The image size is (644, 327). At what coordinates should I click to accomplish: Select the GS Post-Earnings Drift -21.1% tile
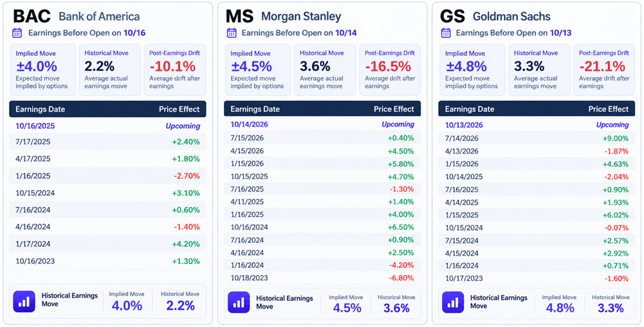pyautogui.click(x=604, y=70)
